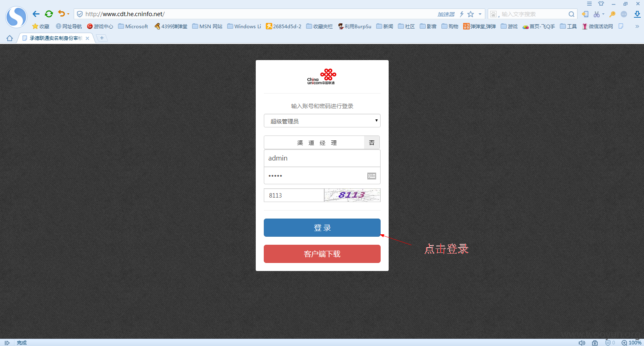
Task: Click the send-to-phone icon in the toolbar
Action: pos(585,14)
